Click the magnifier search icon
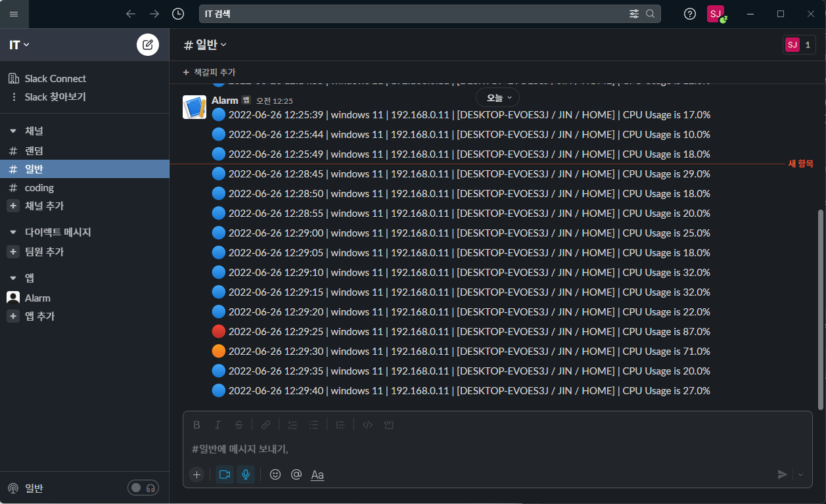 pyautogui.click(x=651, y=14)
